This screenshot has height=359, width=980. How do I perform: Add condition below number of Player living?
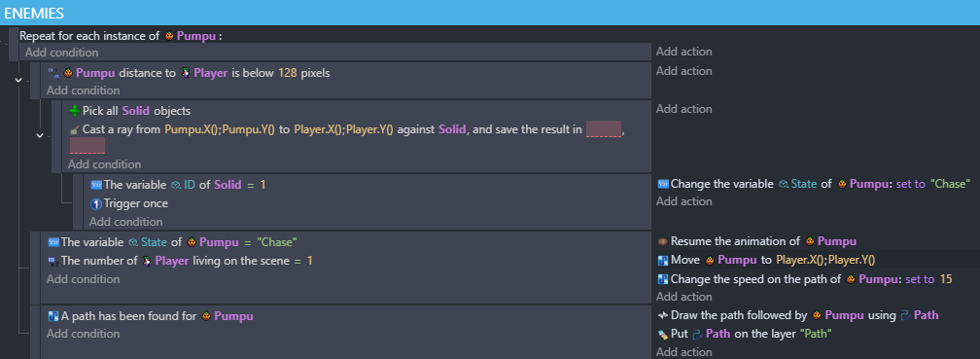tap(84, 279)
